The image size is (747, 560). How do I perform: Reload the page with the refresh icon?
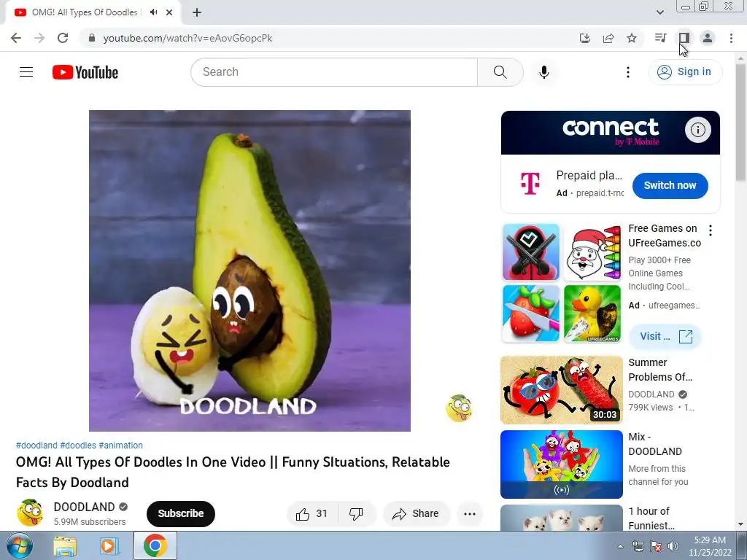(x=63, y=38)
